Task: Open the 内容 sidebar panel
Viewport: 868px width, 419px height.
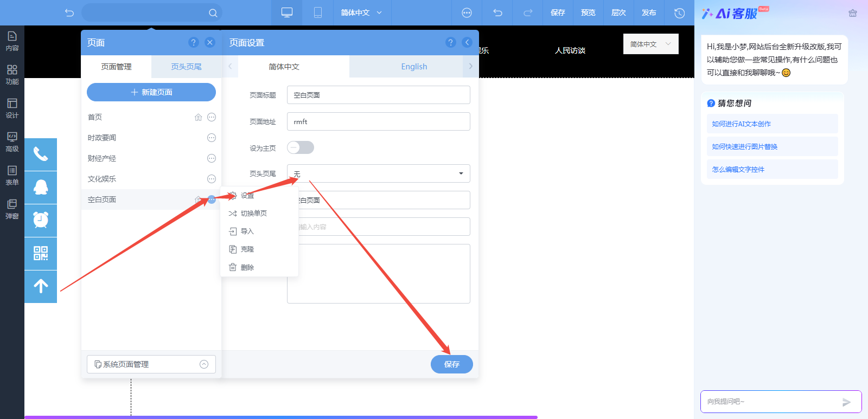Action: [x=12, y=41]
